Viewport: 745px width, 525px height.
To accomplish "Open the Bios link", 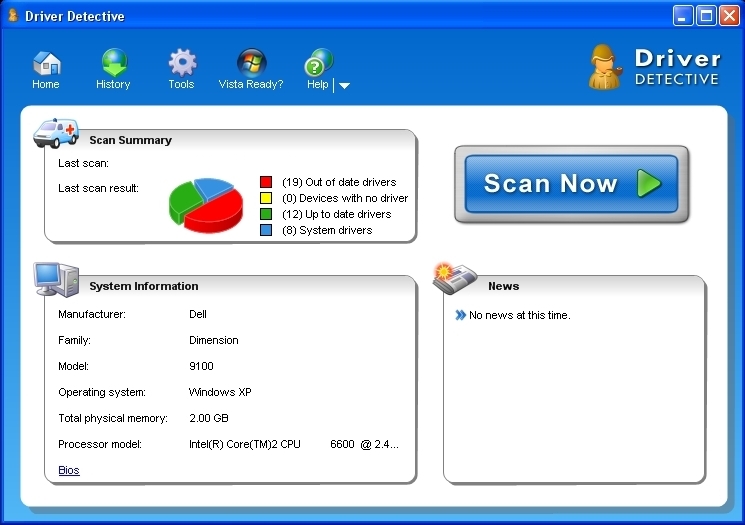I will click(69, 470).
